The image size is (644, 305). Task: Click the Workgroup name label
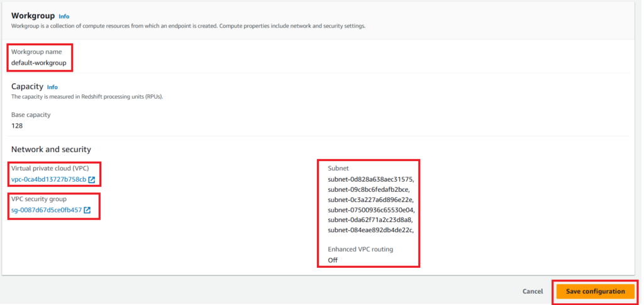pyautogui.click(x=36, y=52)
